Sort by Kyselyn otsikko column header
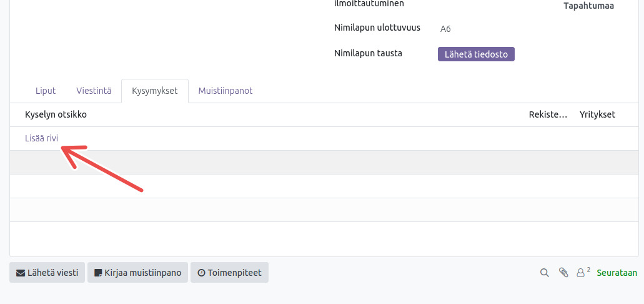Image resolution: width=644 pixels, height=304 pixels. click(x=56, y=114)
